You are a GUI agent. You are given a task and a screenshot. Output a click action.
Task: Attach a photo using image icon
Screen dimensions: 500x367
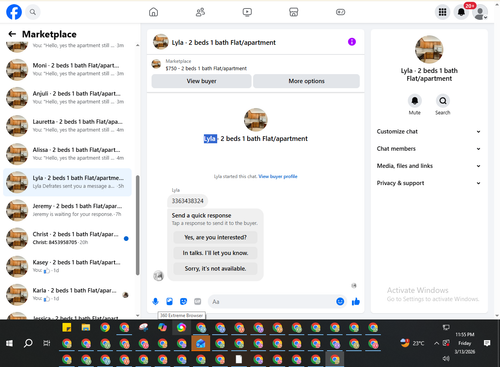click(x=169, y=302)
